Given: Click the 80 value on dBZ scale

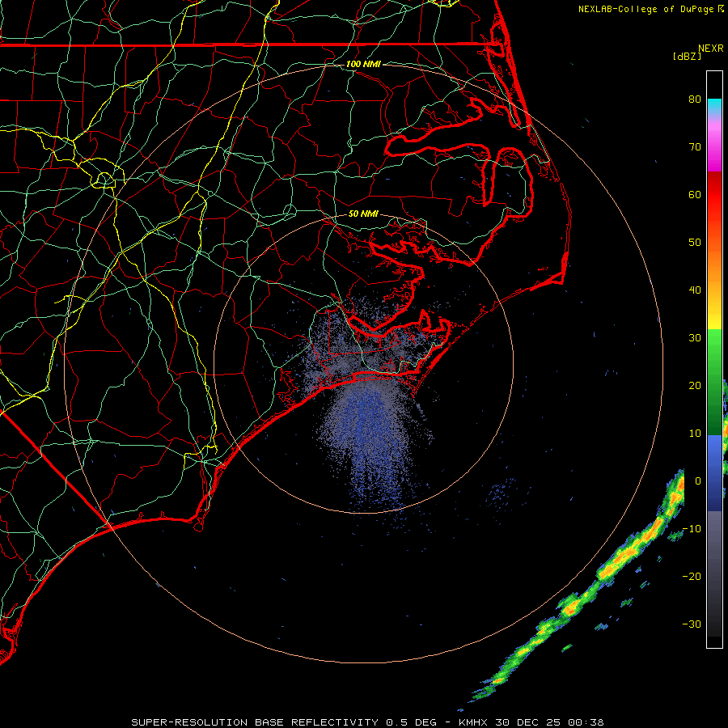Looking at the screenshot, I should 695,99.
